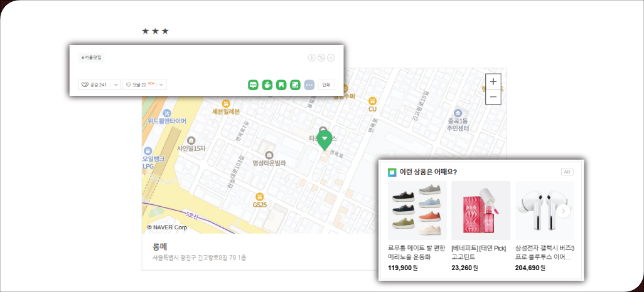Share post to Naver Cafe icon
Screen dimensions: 644x292
tap(267, 85)
